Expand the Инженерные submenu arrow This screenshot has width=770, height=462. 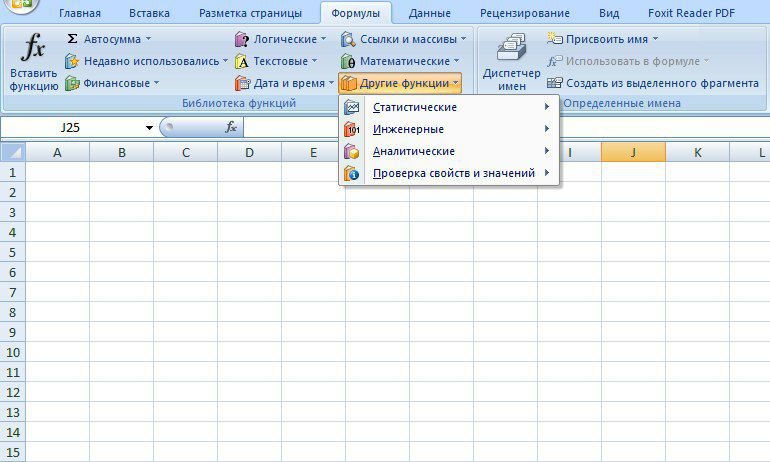pos(547,129)
